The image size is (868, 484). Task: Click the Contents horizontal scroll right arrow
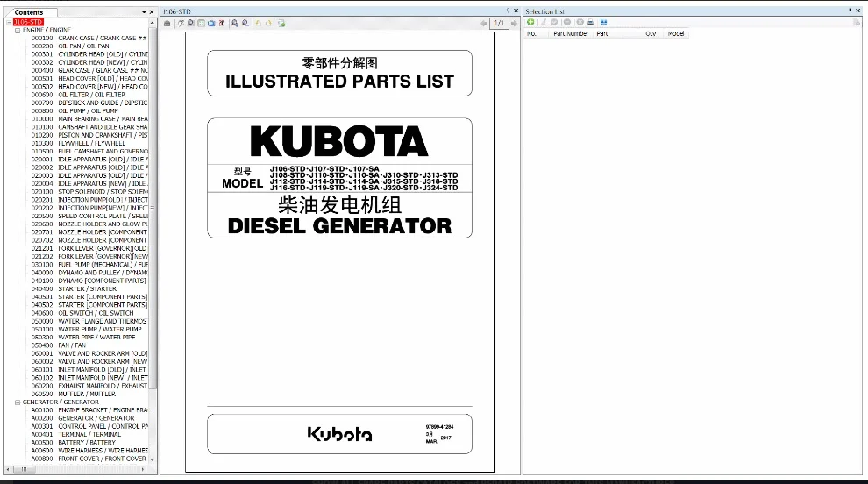143,469
